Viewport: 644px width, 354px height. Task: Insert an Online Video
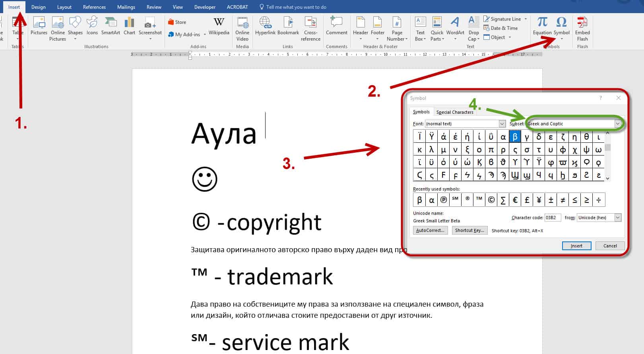click(x=242, y=29)
